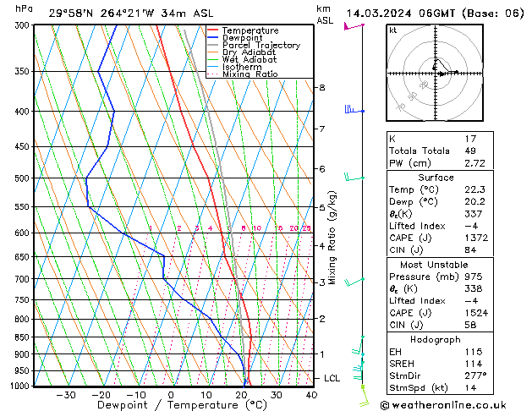The image size is (532, 411).
Task: Click the Totals Totals value 49
Action: coord(470,151)
